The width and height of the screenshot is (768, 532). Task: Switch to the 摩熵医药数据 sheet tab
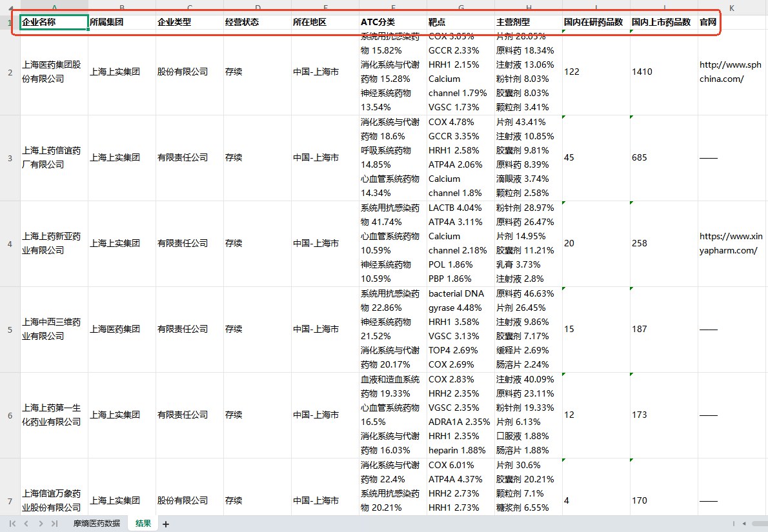tap(96, 524)
